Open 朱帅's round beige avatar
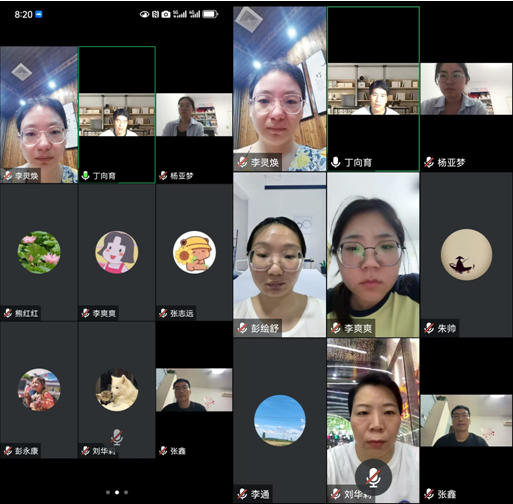513x504 pixels. 466,254
